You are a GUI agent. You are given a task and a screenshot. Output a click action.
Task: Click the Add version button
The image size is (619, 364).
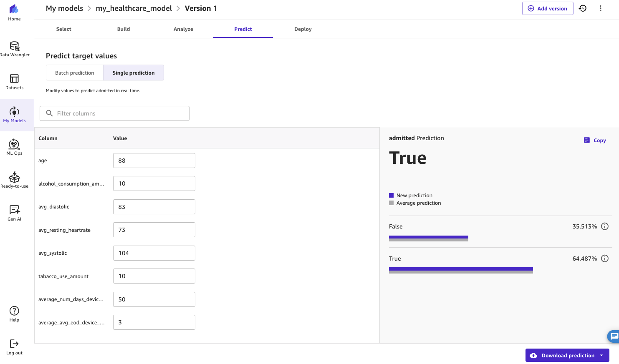pyautogui.click(x=547, y=8)
